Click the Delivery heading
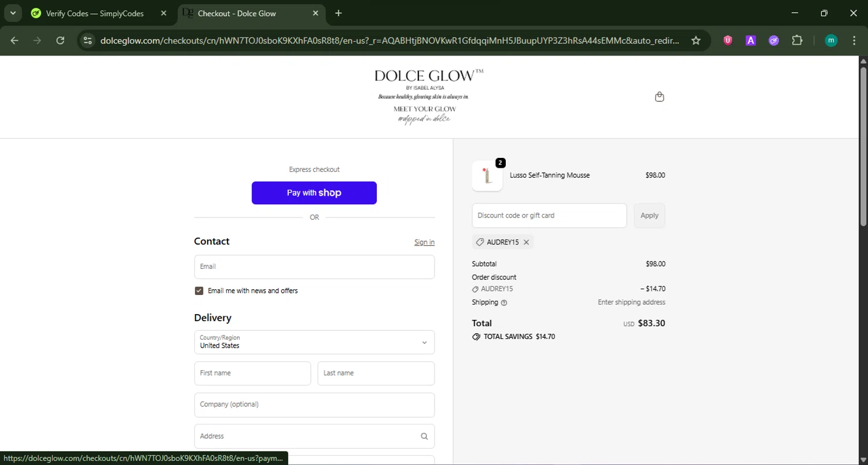Viewport: 868px width, 465px height. point(212,318)
